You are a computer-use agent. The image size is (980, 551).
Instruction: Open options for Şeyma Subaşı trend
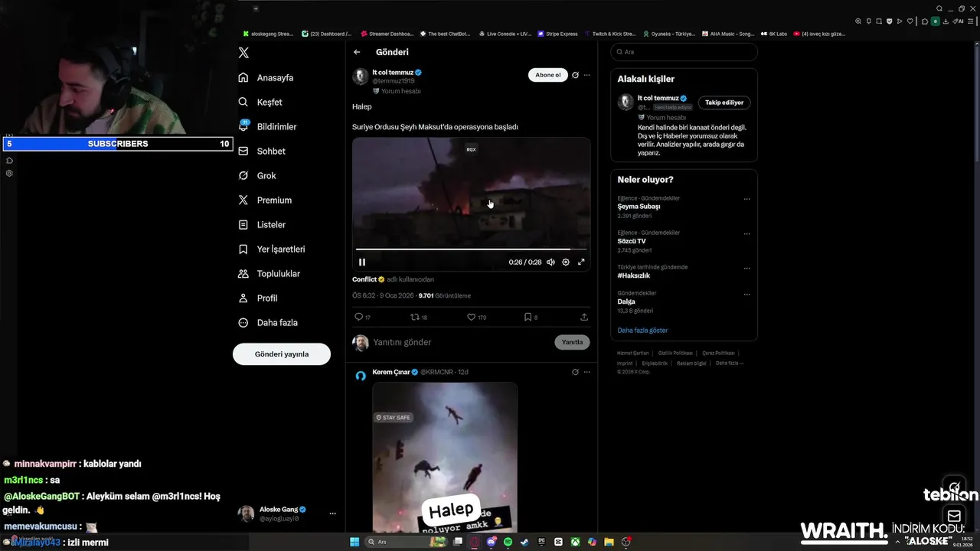tap(746, 199)
